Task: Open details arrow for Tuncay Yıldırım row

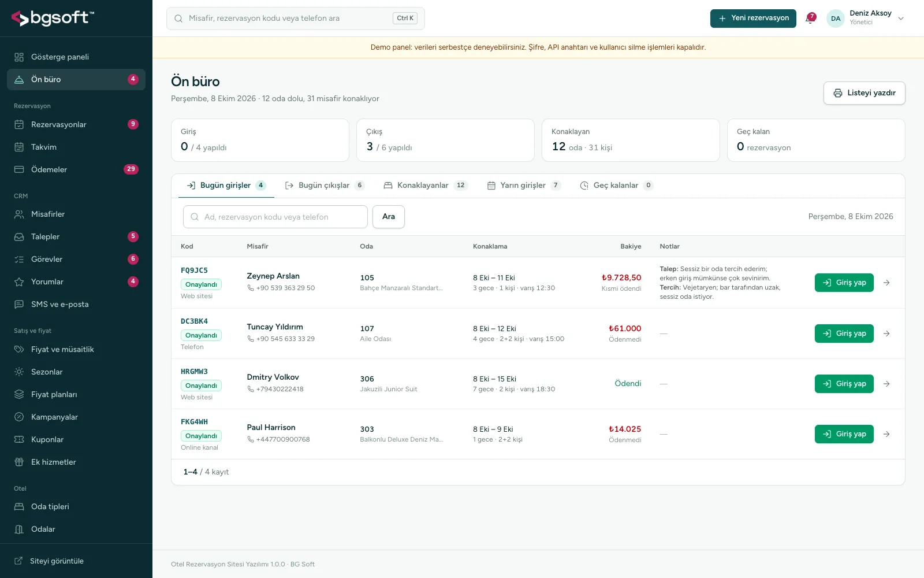Action: pos(886,334)
